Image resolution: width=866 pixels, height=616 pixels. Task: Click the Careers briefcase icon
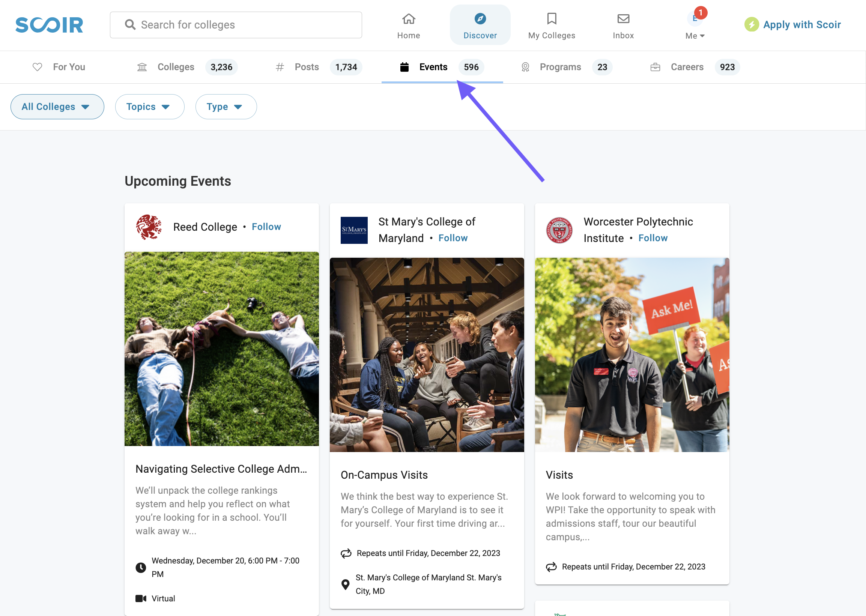(x=655, y=67)
